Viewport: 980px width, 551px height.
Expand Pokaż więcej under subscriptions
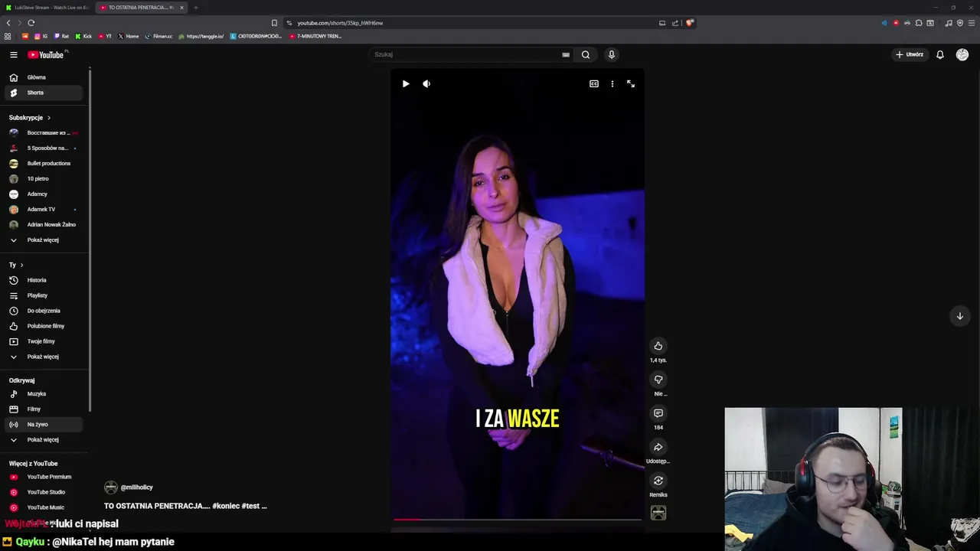tap(44, 240)
